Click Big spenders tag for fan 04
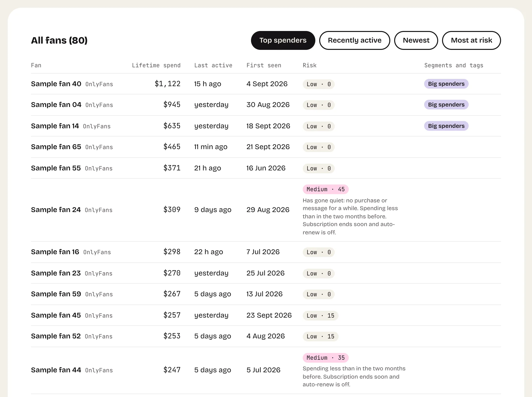 [x=446, y=105]
